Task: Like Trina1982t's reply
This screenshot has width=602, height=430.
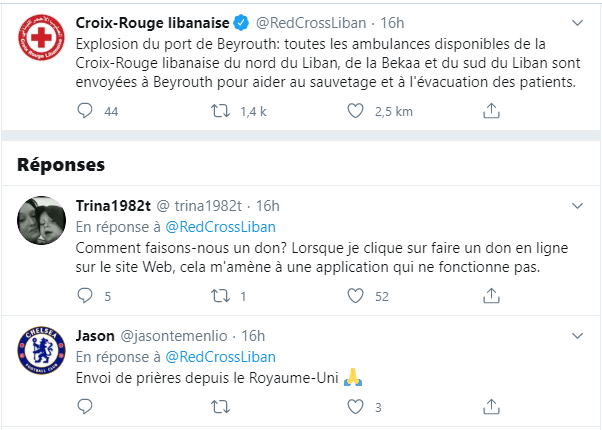Action: pyautogui.click(x=353, y=296)
